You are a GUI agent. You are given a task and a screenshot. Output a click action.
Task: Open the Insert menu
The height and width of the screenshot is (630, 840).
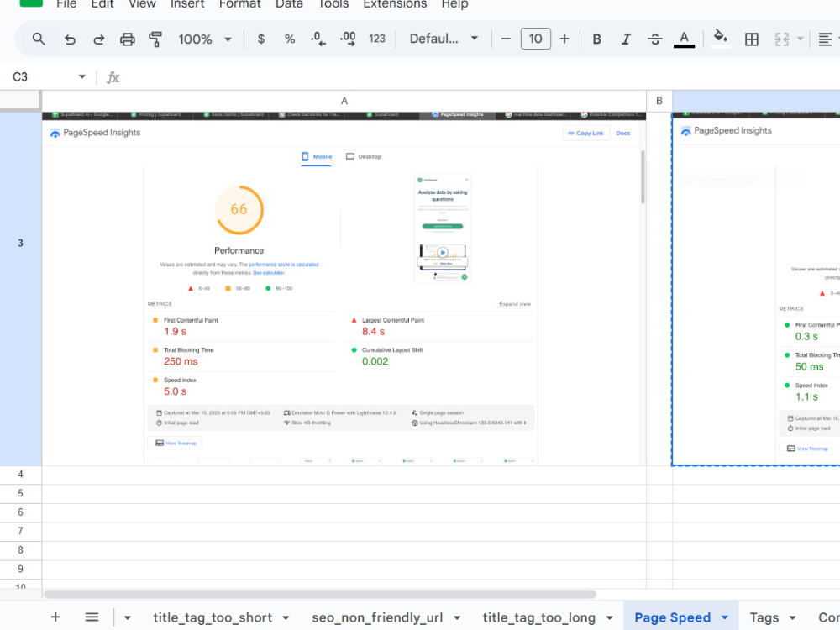187,4
